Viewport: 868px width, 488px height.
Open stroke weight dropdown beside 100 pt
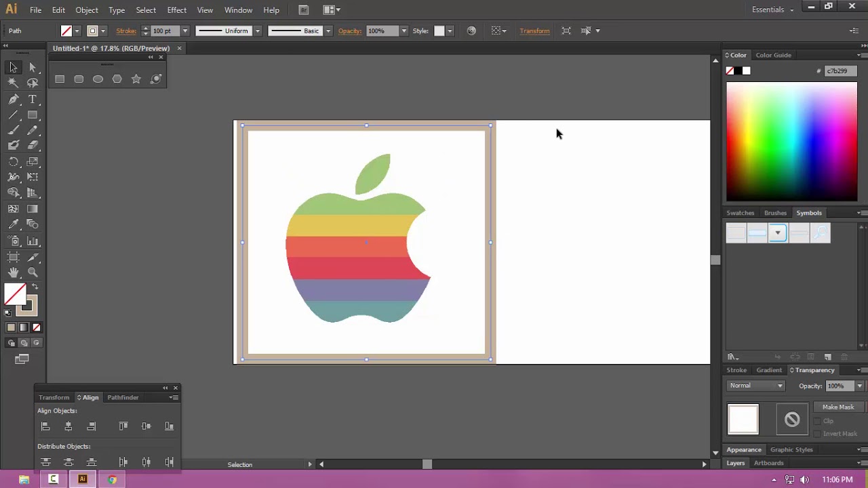184,30
